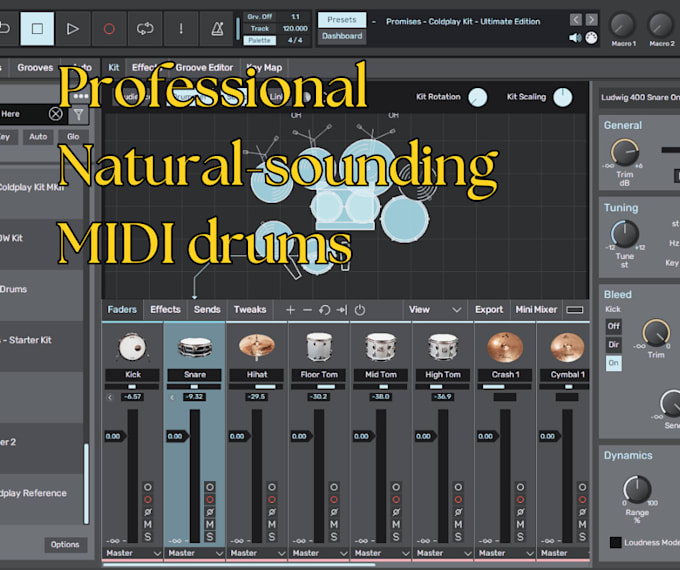
Task: Click the mixer arrow-to-bar icon
Action: coord(342,310)
